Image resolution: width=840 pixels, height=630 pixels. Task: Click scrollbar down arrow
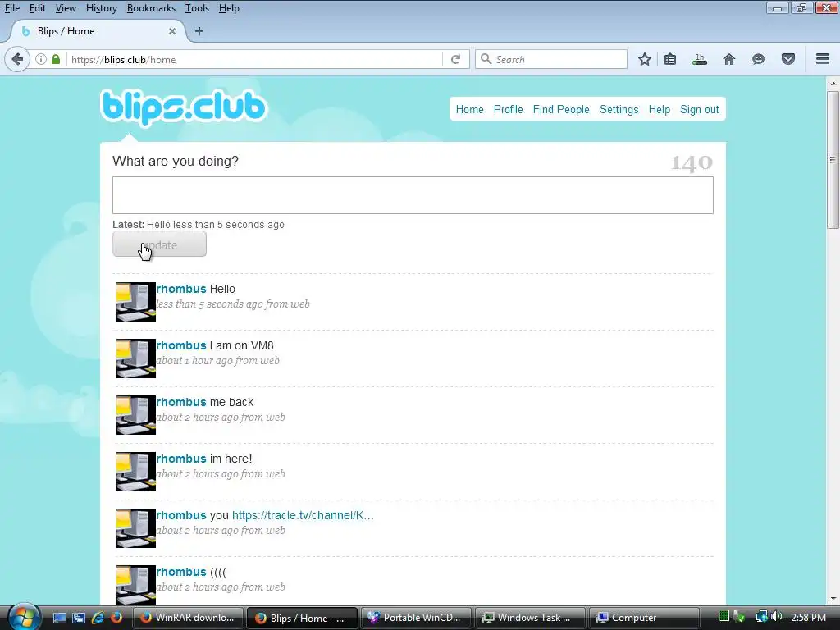[833, 598]
